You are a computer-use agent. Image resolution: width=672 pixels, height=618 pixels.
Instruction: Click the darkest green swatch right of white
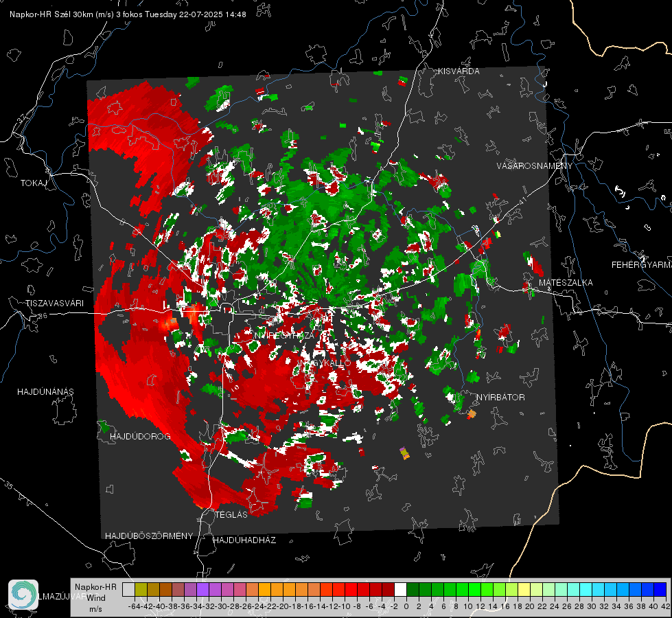tap(413, 589)
